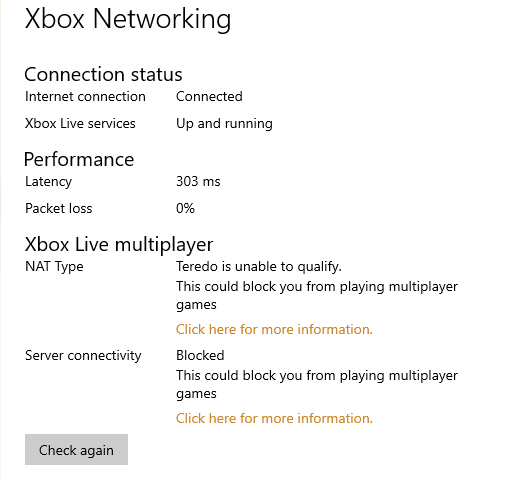Open more information link under Server connectivity

[x=274, y=418]
